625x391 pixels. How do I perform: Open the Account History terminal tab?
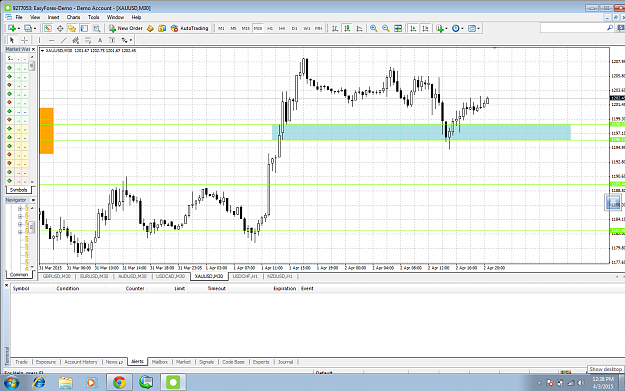tap(81, 362)
